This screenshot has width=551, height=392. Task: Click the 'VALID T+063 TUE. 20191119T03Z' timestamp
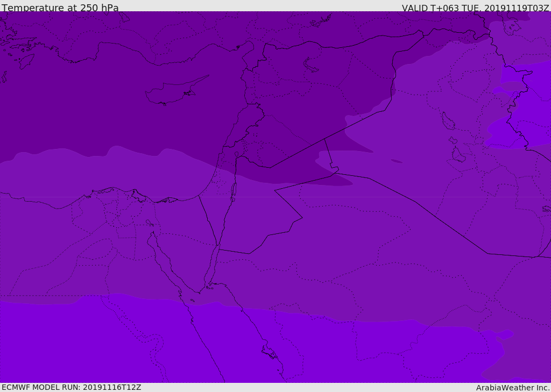tap(476, 8)
